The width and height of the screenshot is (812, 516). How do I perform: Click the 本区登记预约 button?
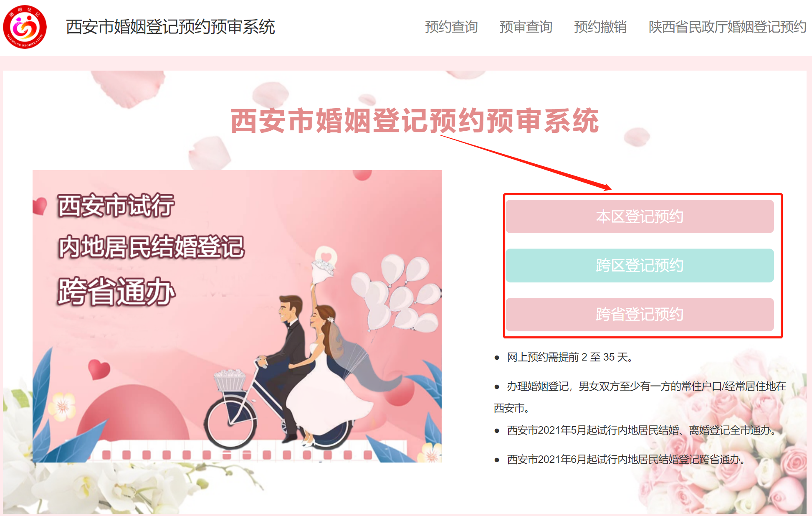click(640, 216)
